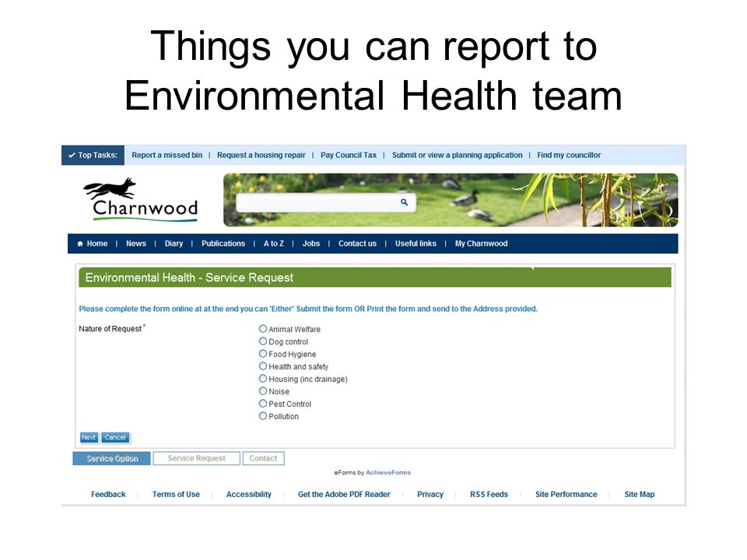The image size is (747, 560).
Task: Open the RSS Feeds footer link
Action: tap(489, 495)
